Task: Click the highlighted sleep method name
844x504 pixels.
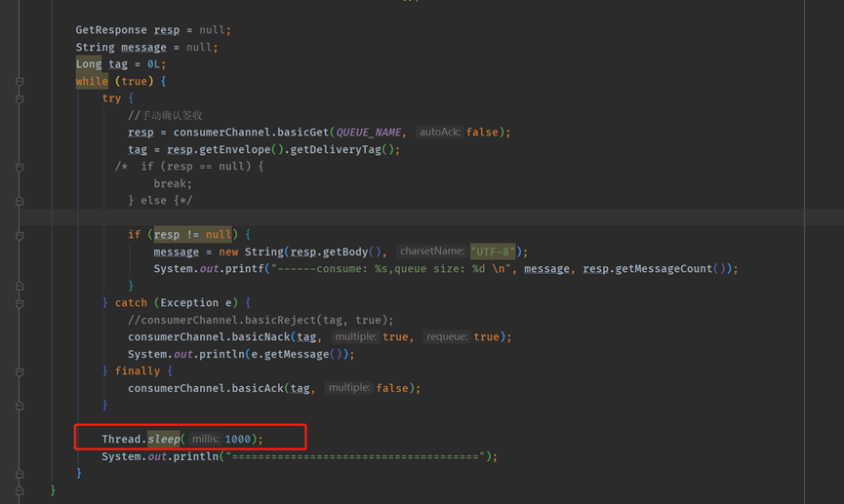Action: point(163,440)
